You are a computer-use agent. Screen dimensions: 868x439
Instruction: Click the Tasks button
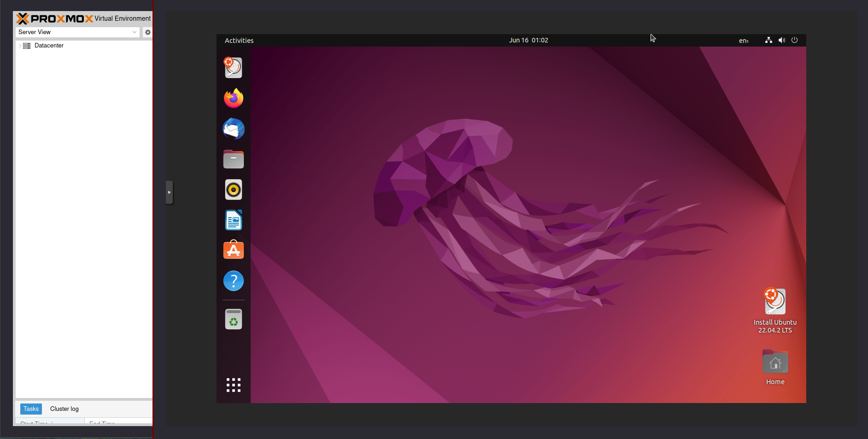pyautogui.click(x=30, y=409)
